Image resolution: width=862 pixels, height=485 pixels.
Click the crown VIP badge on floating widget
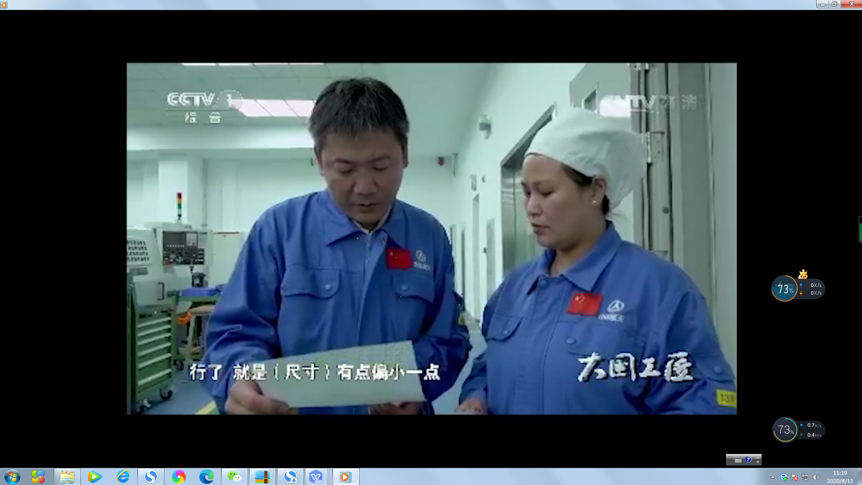pos(803,274)
